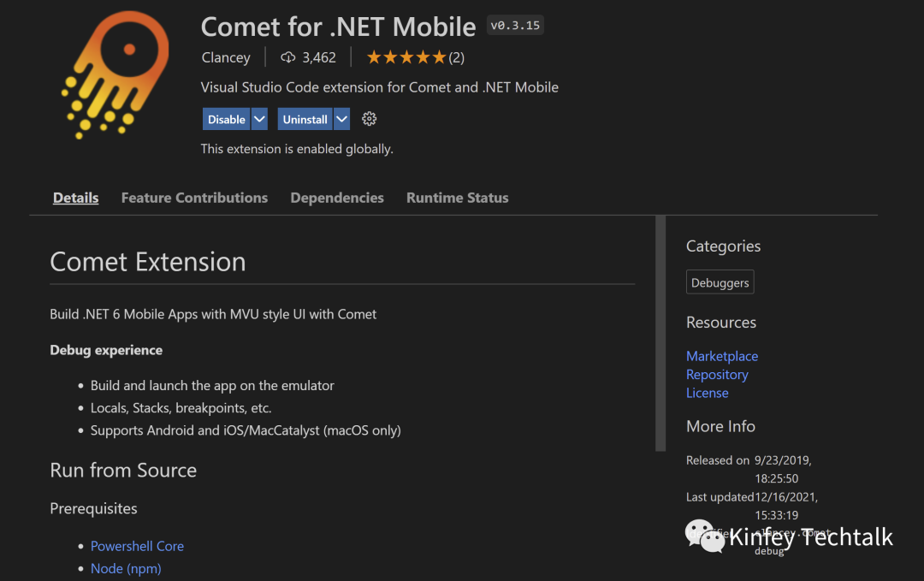
Task: Expand the Disable dropdown arrow
Action: (259, 119)
